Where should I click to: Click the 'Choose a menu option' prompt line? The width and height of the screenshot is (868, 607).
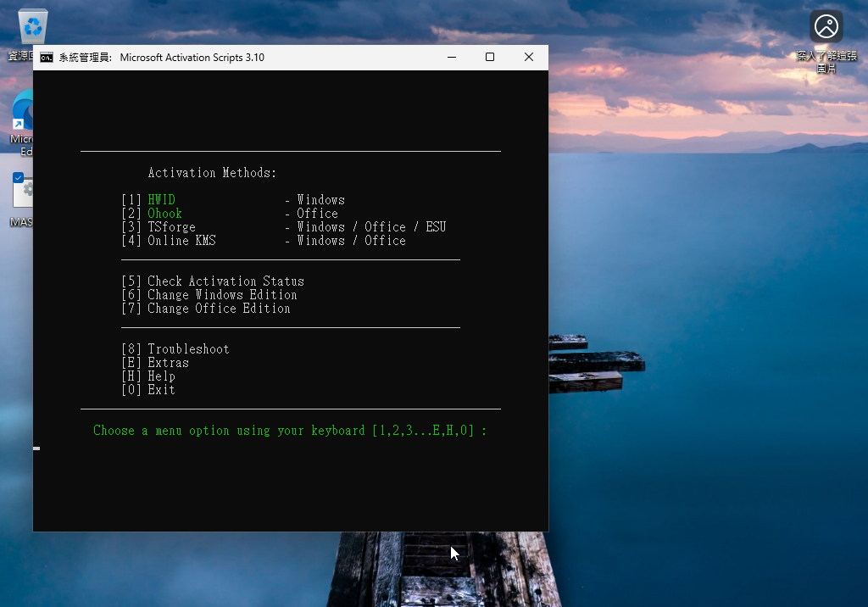(x=290, y=431)
